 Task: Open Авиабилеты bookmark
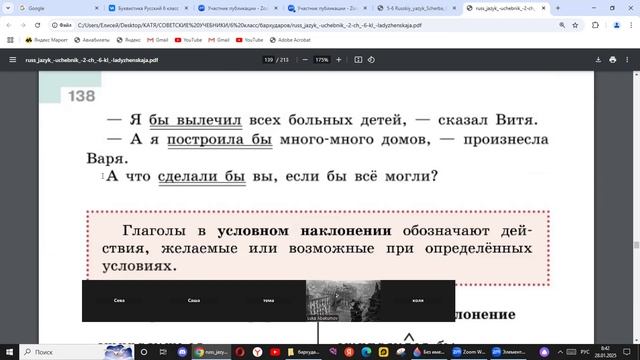pyautogui.click(x=92, y=40)
